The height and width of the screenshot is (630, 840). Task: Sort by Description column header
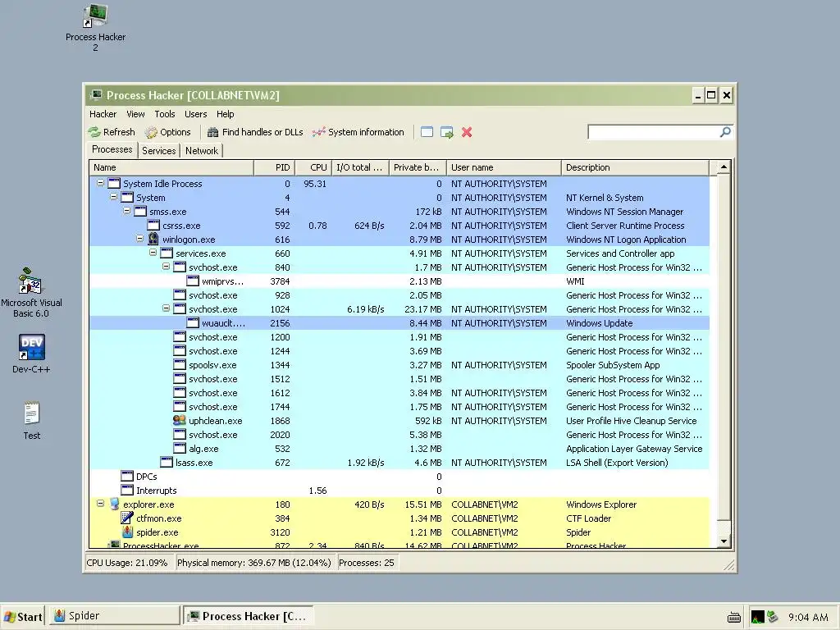pyautogui.click(x=636, y=167)
